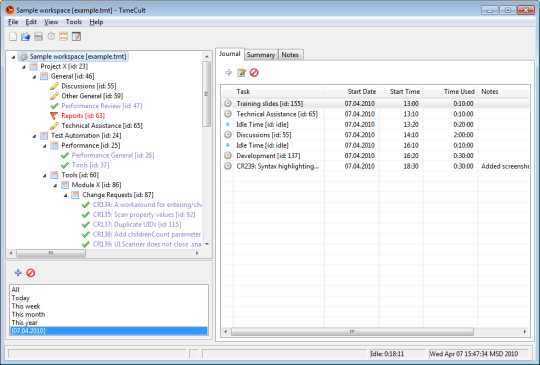Click the TimeCult app icon in title bar

point(10,10)
